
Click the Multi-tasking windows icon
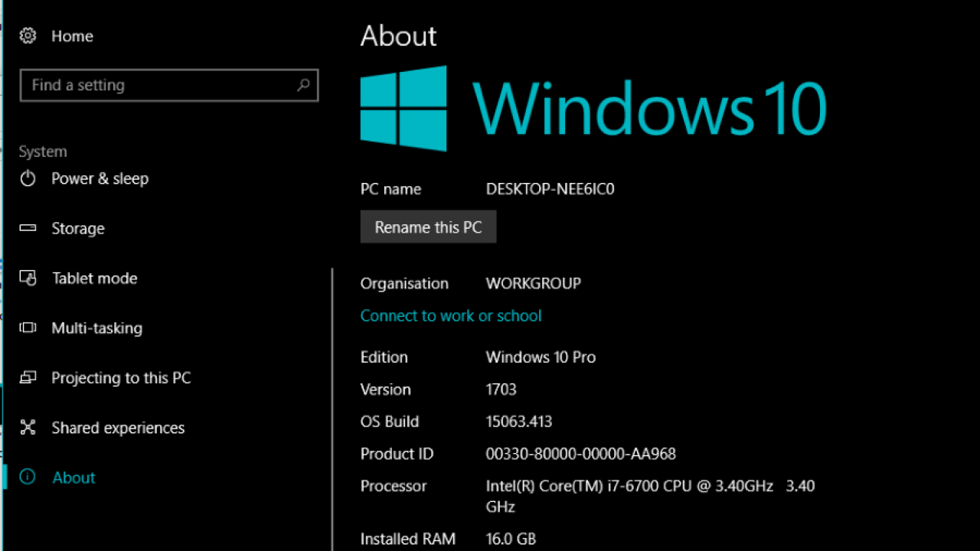click(x=28, y=328)
